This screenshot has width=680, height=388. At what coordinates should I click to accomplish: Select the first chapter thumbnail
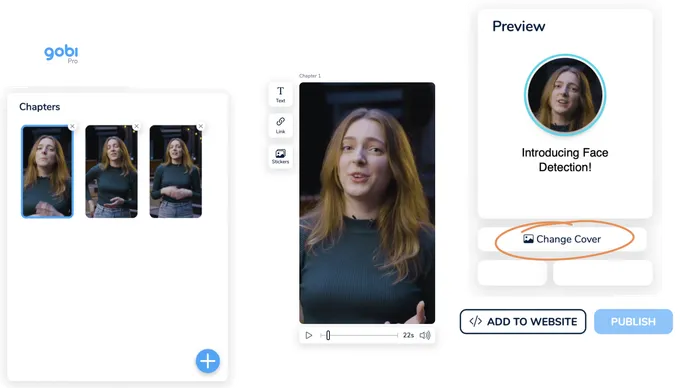pos(47,172)
